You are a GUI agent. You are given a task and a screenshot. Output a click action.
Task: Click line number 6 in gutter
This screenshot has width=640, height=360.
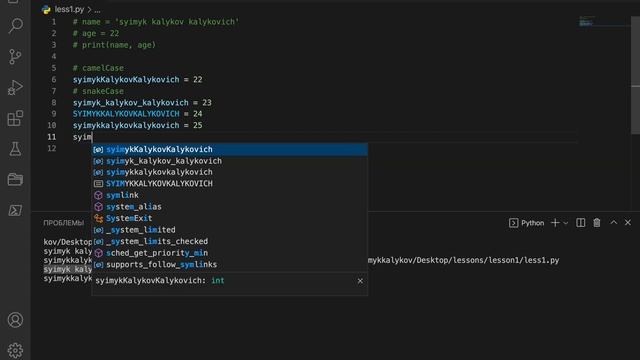click(54, 80)
